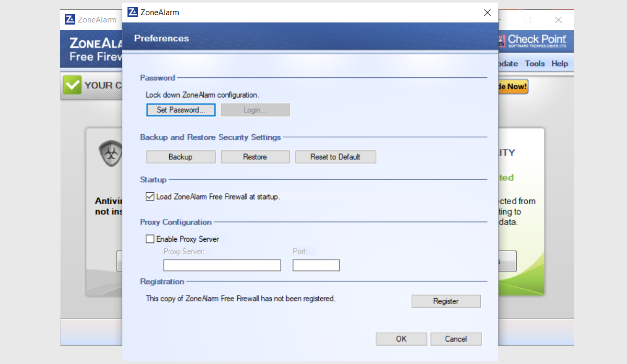
Task: Click the green checkmark status icon in main window
Action: click(x=72, y=85)
